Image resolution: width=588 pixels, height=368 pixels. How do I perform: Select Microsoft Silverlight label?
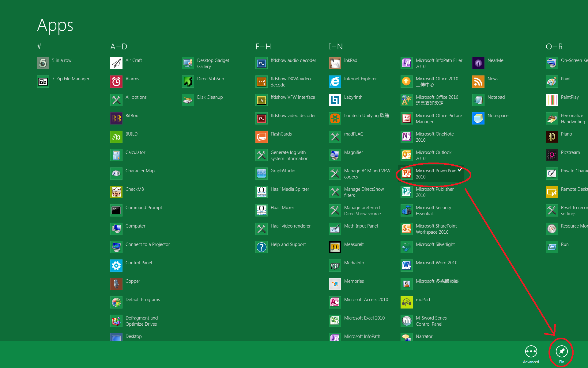[435, 244]
